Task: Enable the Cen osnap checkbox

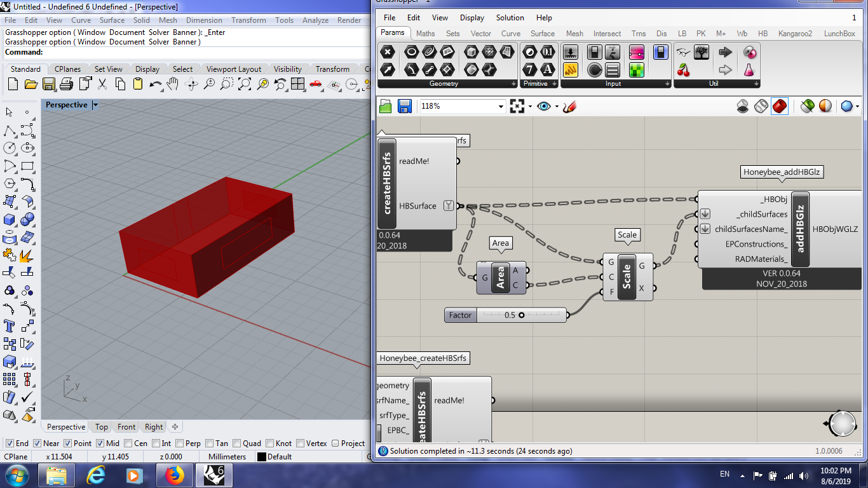Action: pos(128,444)
